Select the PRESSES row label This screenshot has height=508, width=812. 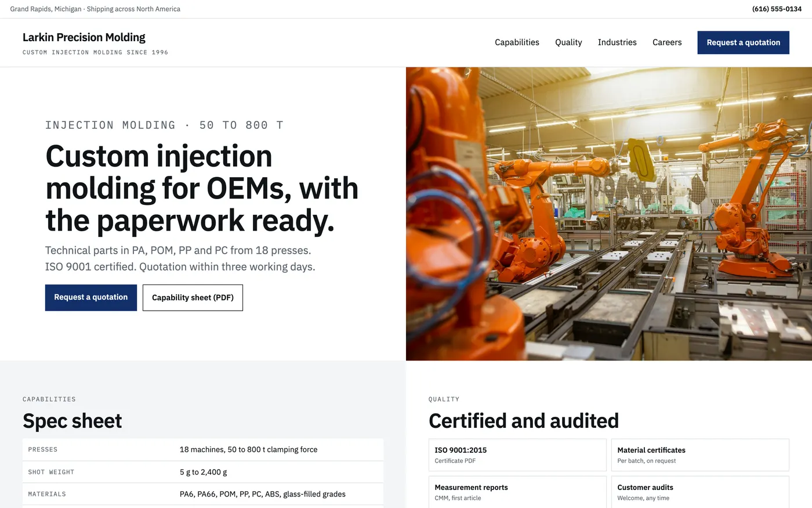coord(43,449)
